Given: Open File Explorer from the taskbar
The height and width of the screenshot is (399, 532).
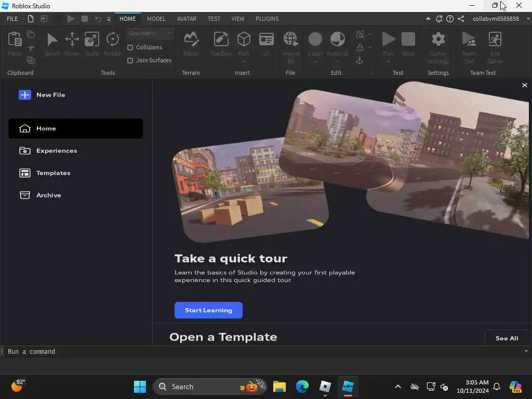Looking at the screenshot, I should click(280, 387).
